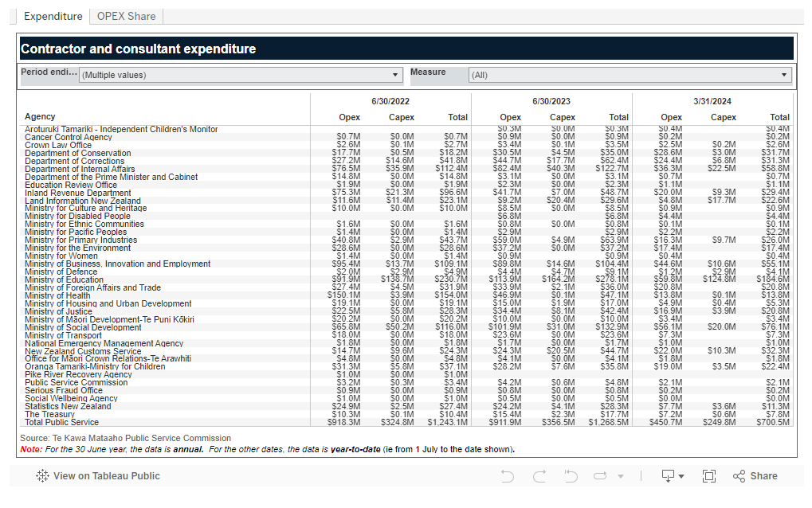Screen dimensions: 812x508
Task: Click the Undo arrow icon
Action: pyautogui.click(x=508, y=476)
